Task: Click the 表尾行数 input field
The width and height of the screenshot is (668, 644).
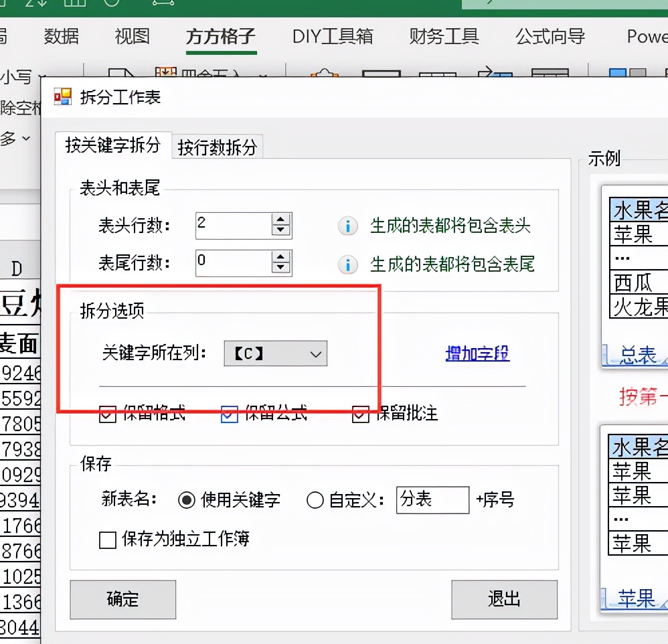Action: tap(234, 263)
